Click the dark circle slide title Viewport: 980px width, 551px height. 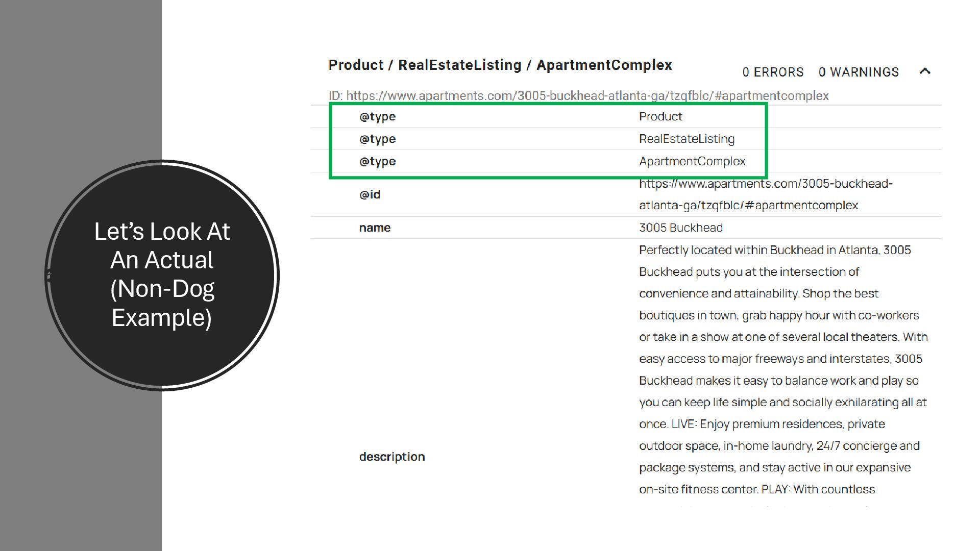[162, 274]
